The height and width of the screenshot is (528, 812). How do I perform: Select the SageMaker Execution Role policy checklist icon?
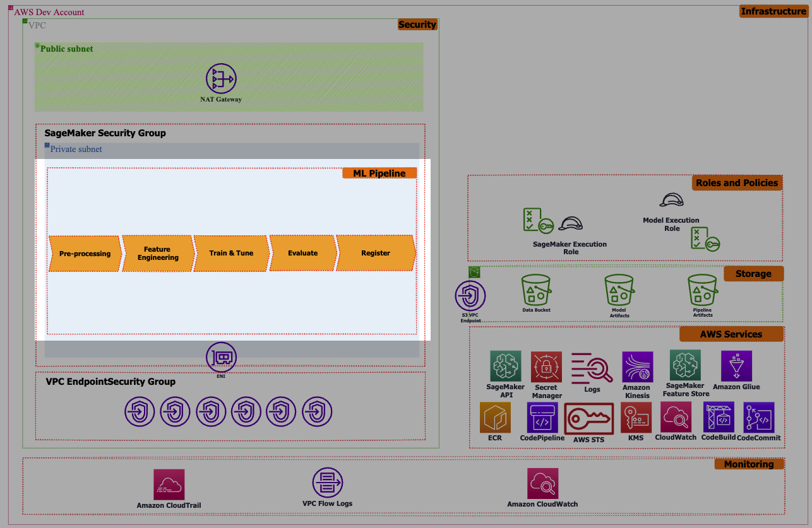point(539,221)
